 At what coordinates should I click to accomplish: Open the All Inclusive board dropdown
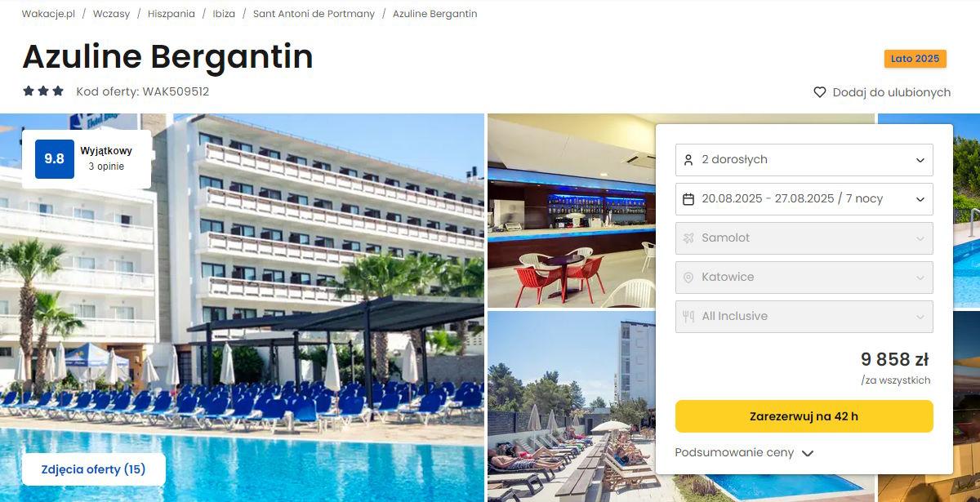click(x=804, y=316)
